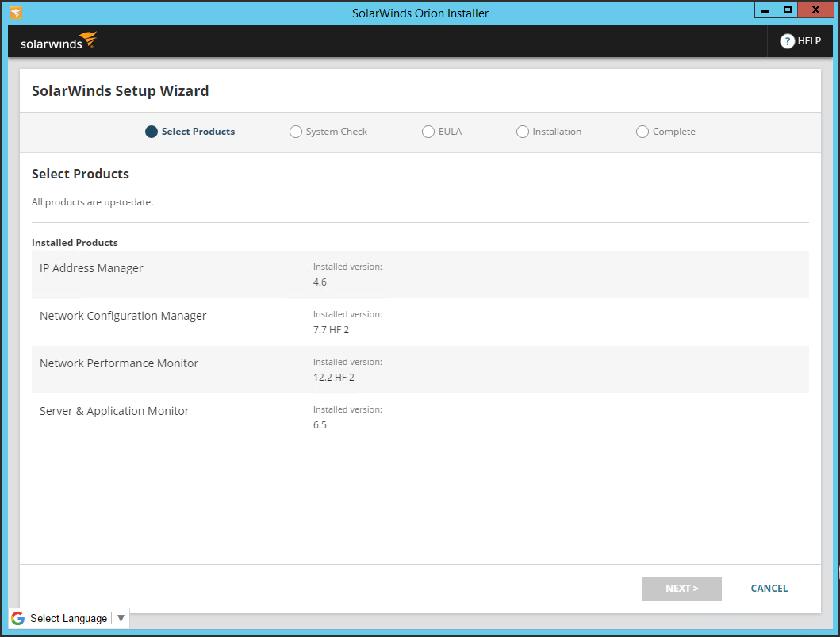The image size is (840, 637).
Task: Click version 12.2 HF 2 value
Action: coord(334,378)
